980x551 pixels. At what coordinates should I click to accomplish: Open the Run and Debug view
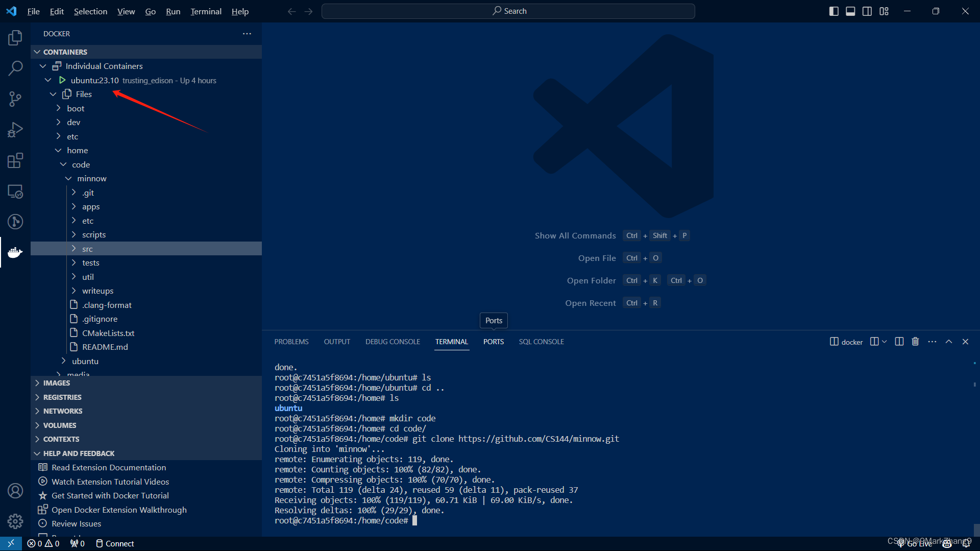pos(15,130)
